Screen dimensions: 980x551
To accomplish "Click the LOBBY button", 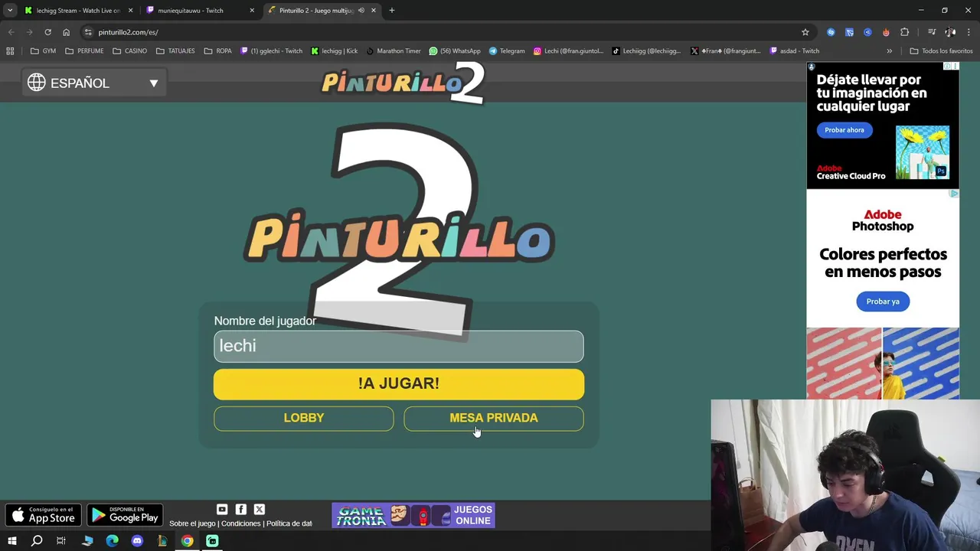I will 304,419.
